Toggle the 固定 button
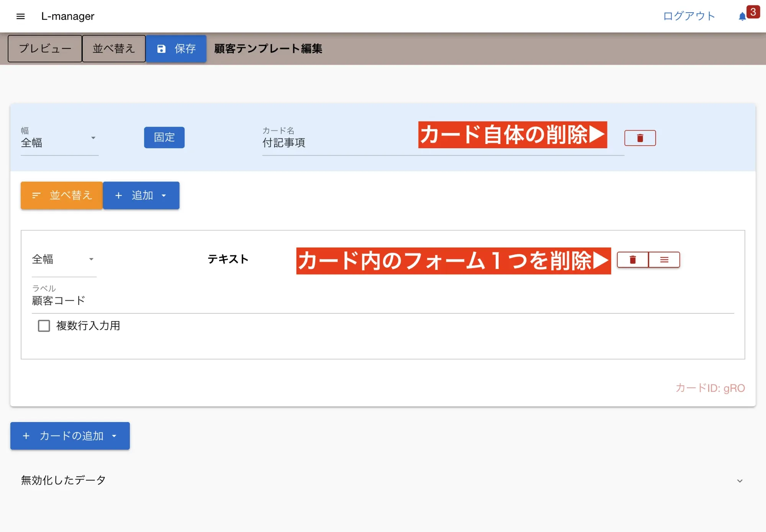766x532 pixels. tap(164, 137)
